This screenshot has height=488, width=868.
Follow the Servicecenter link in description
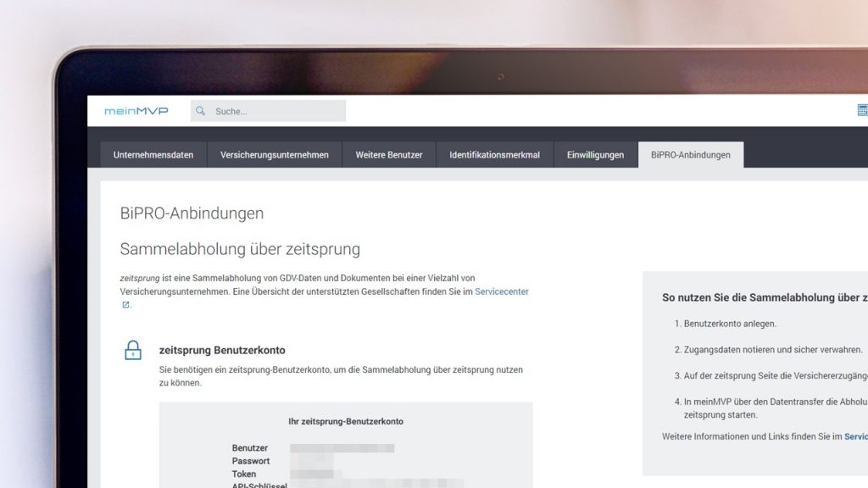coord(502,291)
